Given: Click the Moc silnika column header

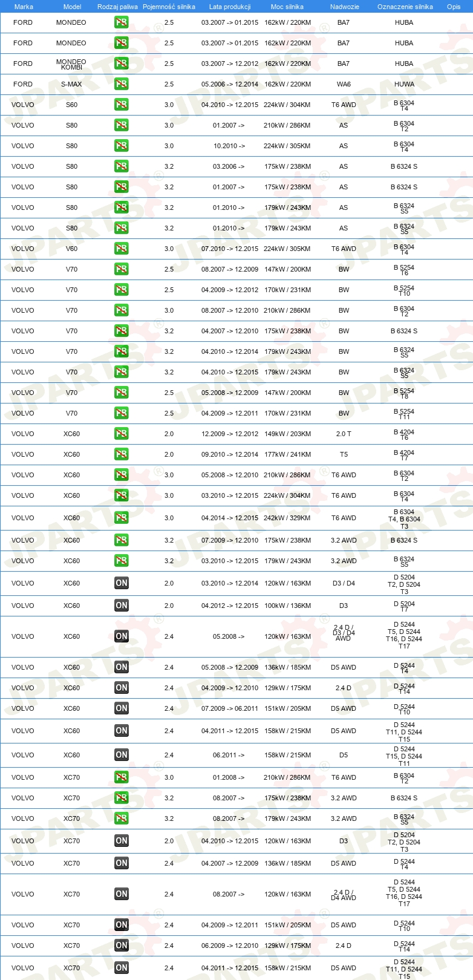Looking at the screenshot, I should click(287, 7).
